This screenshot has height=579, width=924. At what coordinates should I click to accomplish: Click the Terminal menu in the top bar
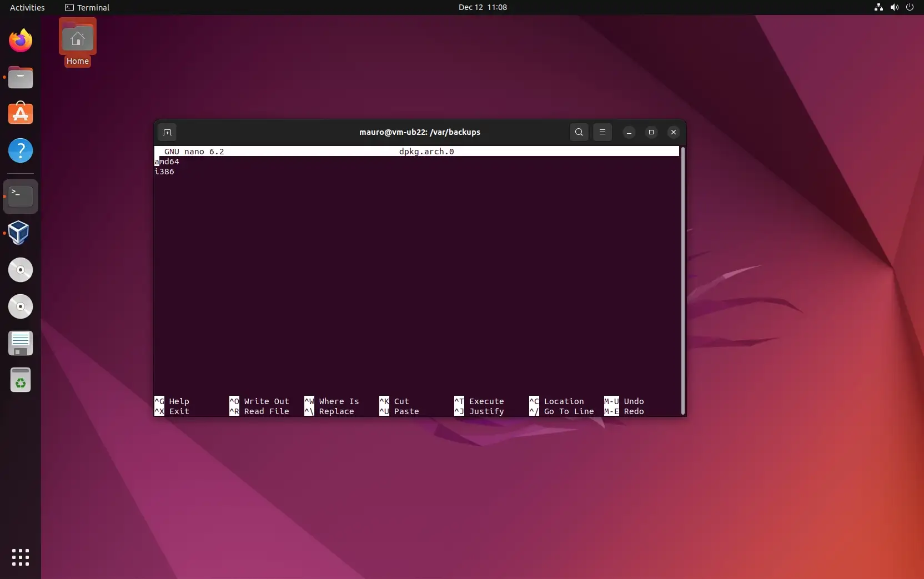[87, 7]
